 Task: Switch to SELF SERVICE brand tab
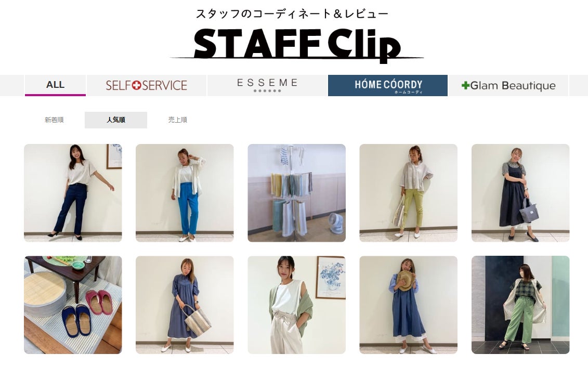[x=146, y=85]
